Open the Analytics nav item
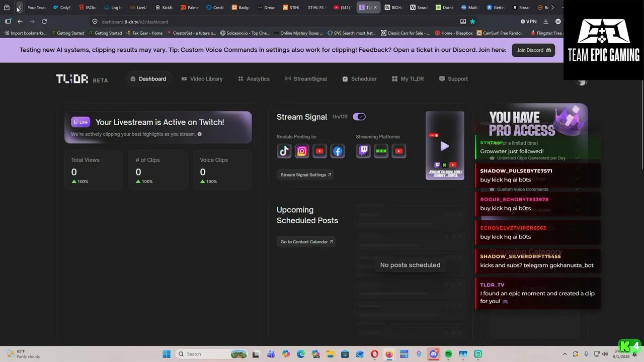 [x=254, y=79]
